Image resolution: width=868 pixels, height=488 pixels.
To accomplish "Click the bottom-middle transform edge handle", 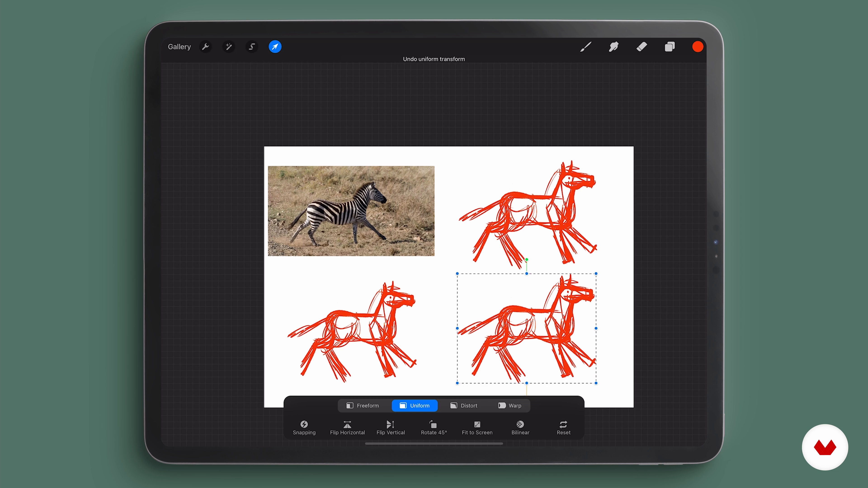I will [527, 383].
